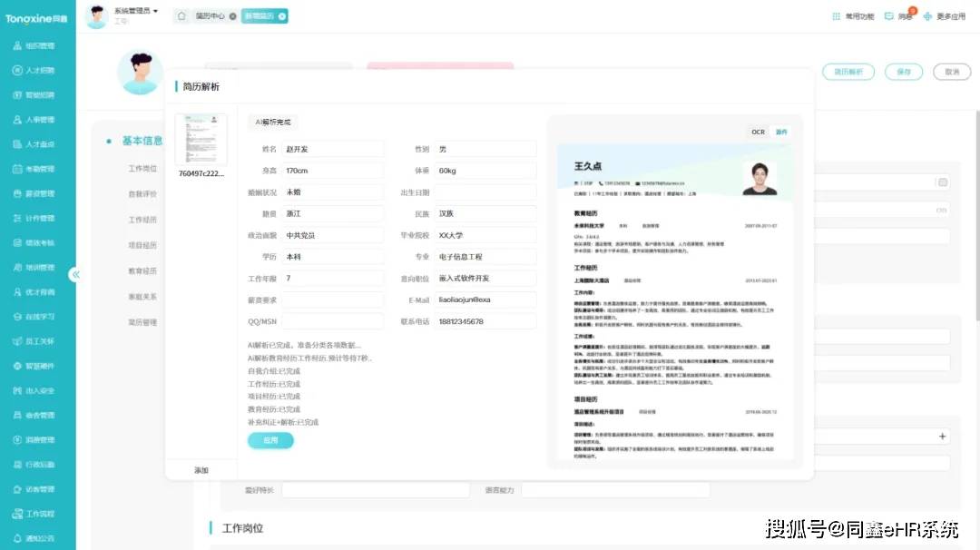Close the 简历中心 tab
This screenshot has height=550, width=980.
pyautogui.click(x=233, y=16)
